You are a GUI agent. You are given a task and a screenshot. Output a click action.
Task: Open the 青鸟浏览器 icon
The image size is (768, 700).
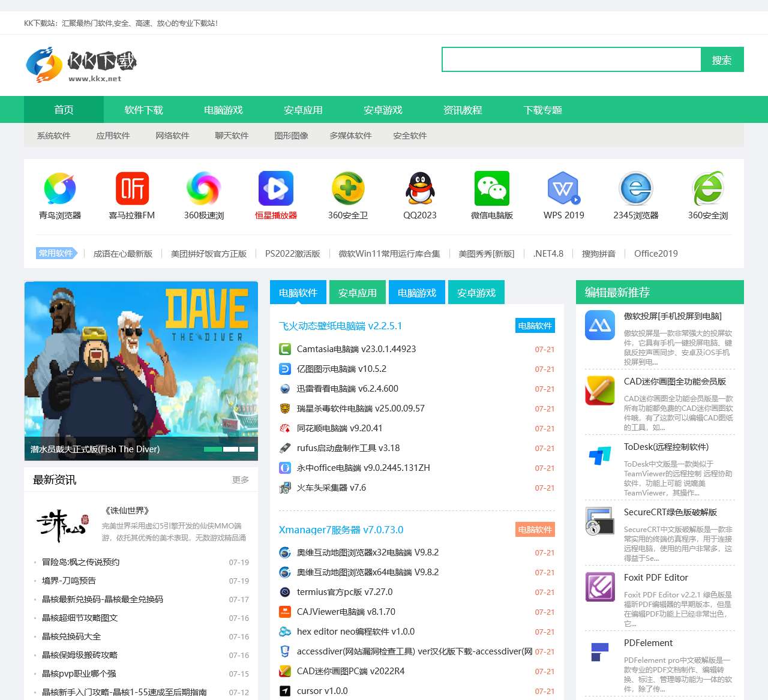click(x=59, y=188)
